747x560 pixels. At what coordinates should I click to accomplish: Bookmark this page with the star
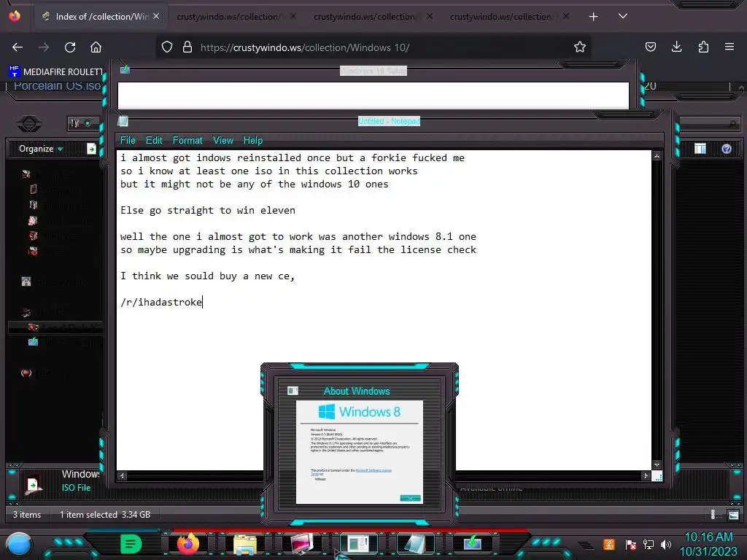tap(580, 47)
